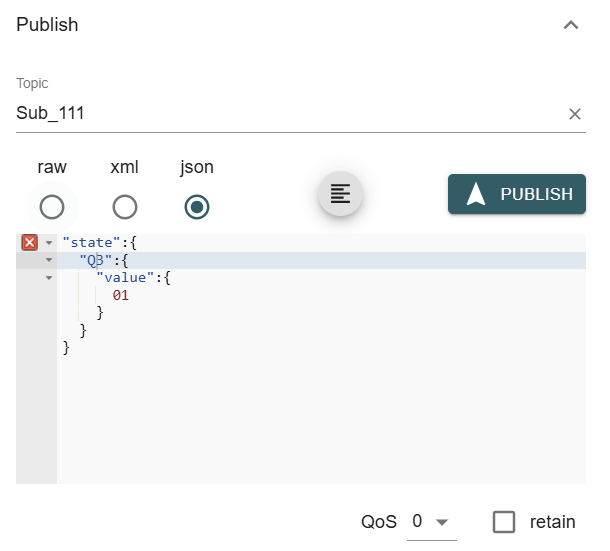Click the Sub_111 topic input field

[280, 114]
